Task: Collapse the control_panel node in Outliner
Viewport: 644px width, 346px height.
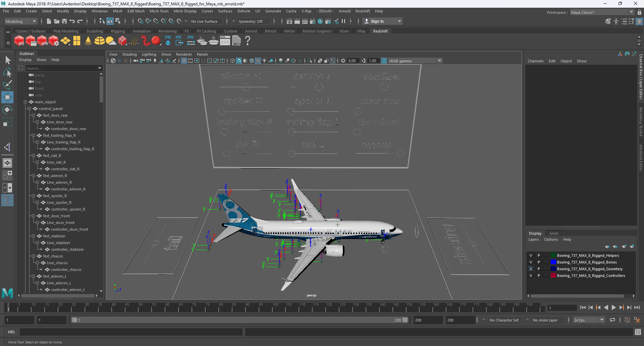Action: point(29,109)
